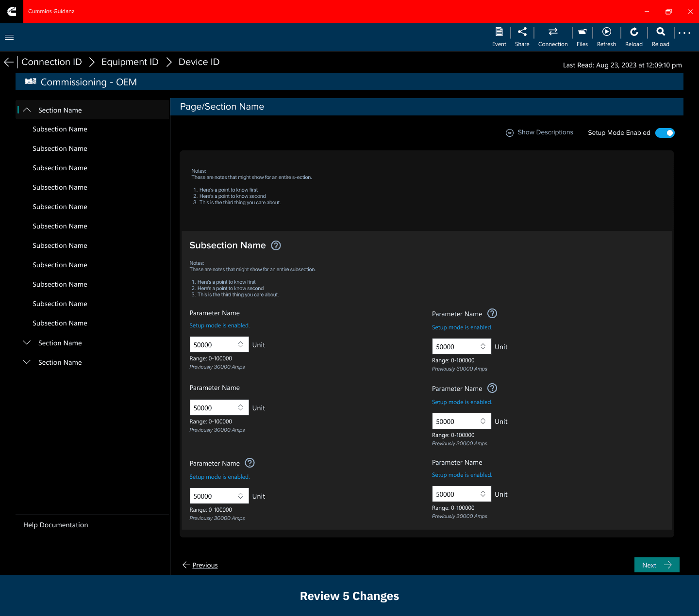Screen dimensions: 699x616
Task: Click the Show Descriptions eye icon
Action: pos(510,133)
